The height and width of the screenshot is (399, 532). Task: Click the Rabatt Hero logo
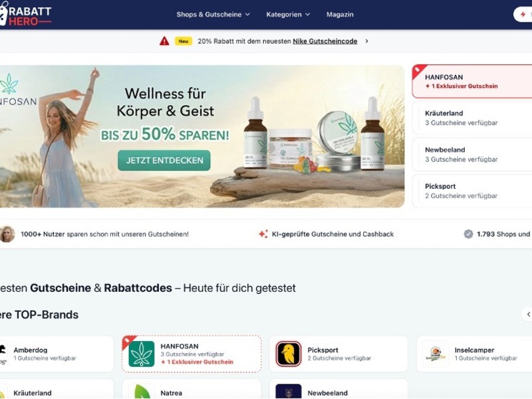25,14
